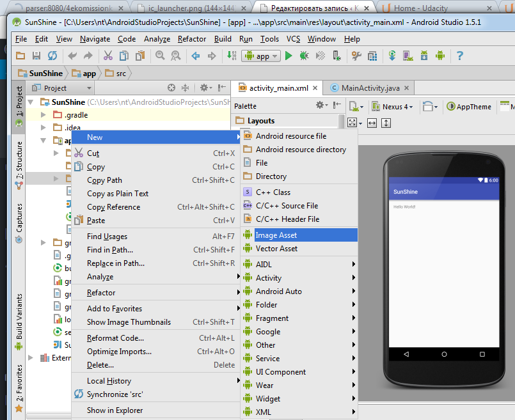515x420 pixels.
Task: Debug app bug icon
Action: [305, 56]
